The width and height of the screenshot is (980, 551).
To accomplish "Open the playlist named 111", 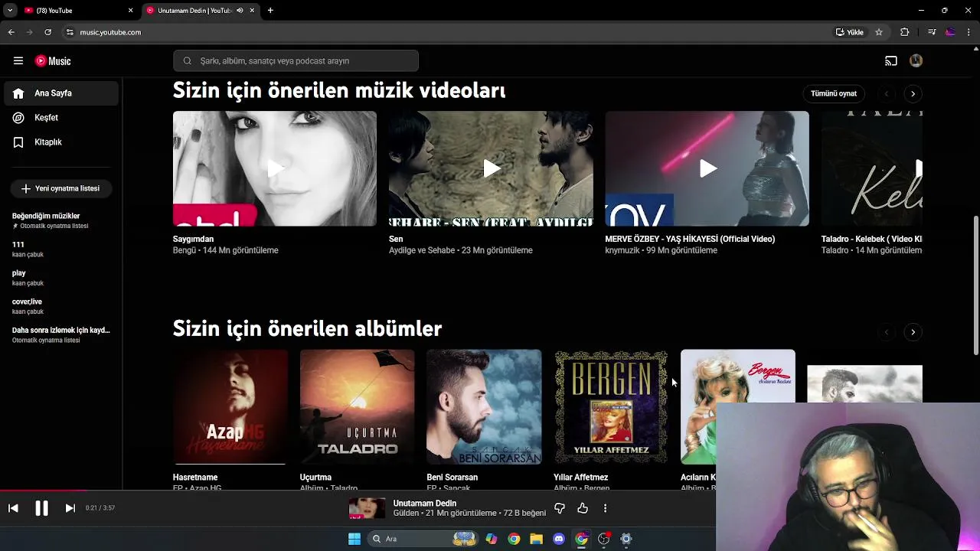I will [61, 249].
